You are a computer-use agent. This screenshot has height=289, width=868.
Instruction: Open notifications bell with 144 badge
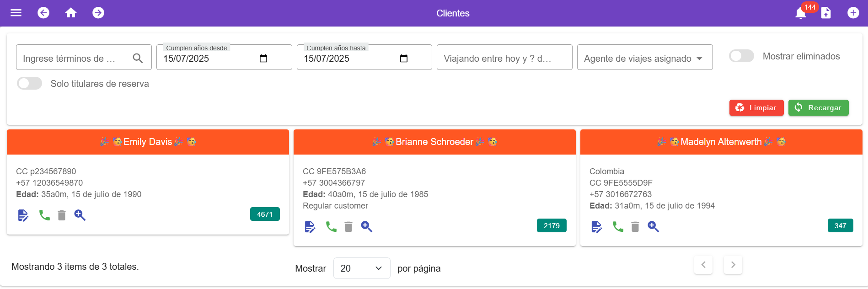click(x=800, y=13)
